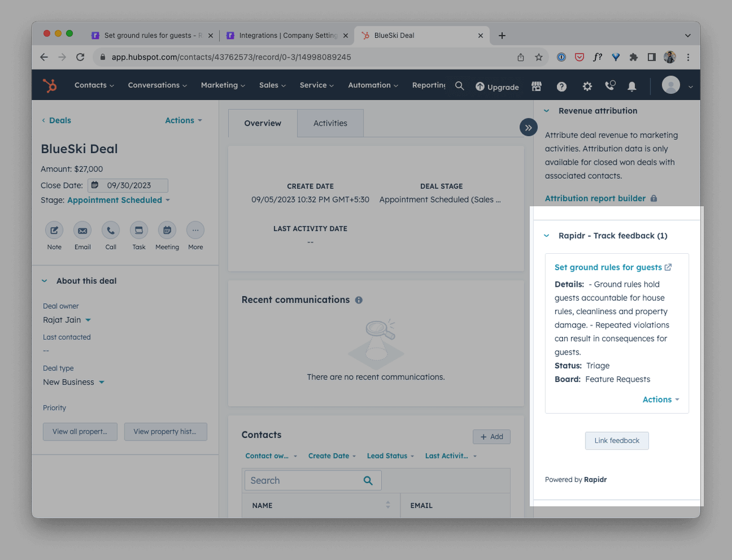
Task: Click View all properties button
Action: point(80,431)
